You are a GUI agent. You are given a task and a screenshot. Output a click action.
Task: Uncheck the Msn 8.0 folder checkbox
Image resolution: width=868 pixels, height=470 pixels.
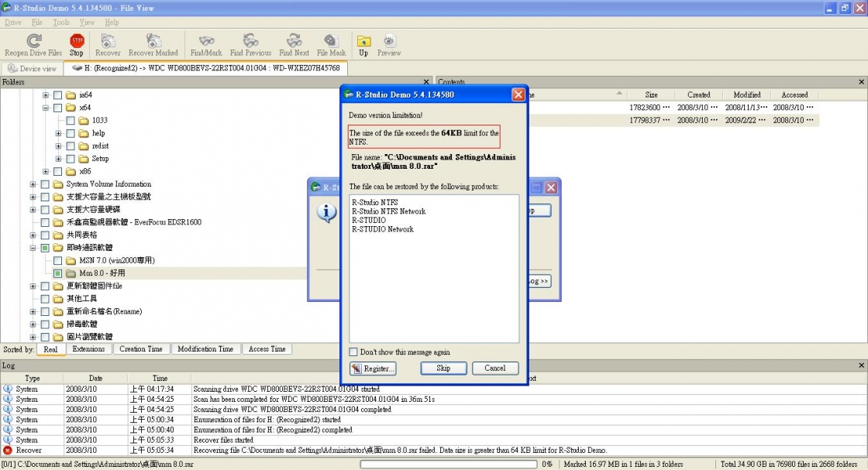click(57, 273)
